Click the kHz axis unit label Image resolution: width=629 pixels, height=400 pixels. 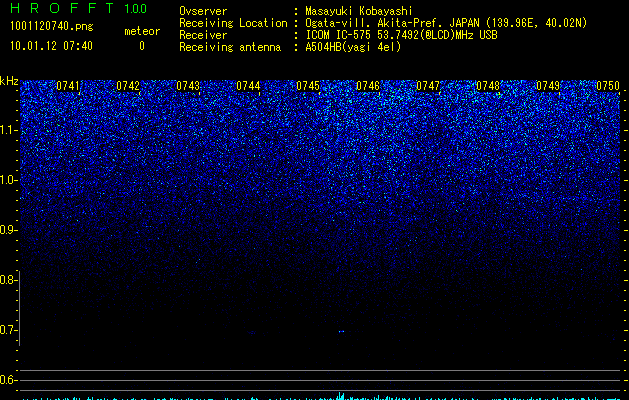tap(9, 81)
